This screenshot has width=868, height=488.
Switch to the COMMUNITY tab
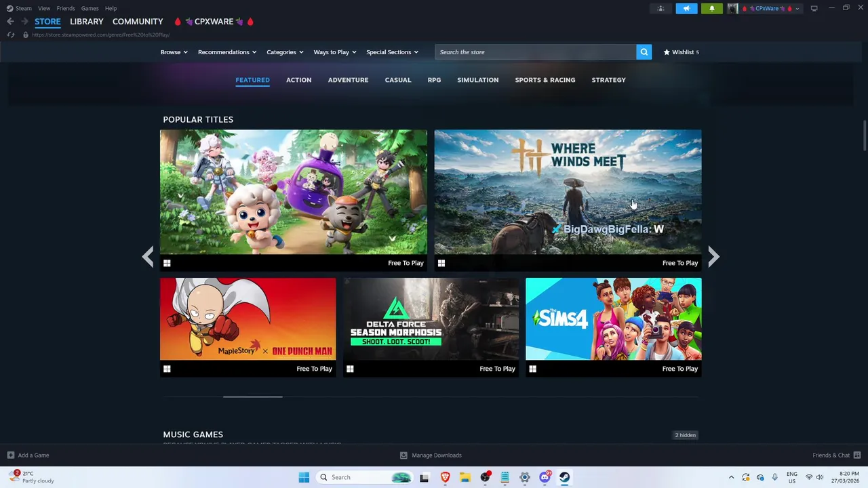click(138, 22)
